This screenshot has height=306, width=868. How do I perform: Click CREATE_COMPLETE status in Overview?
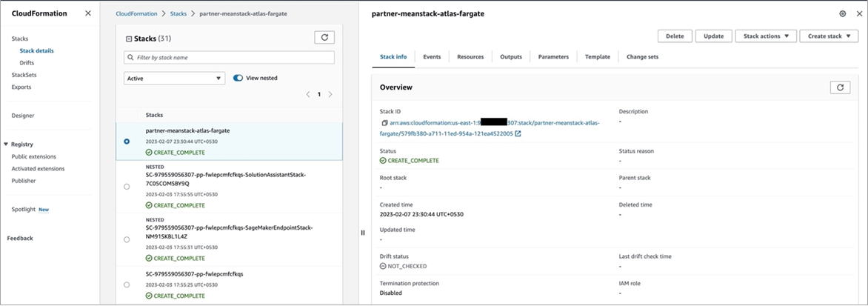tap(409, 161)
